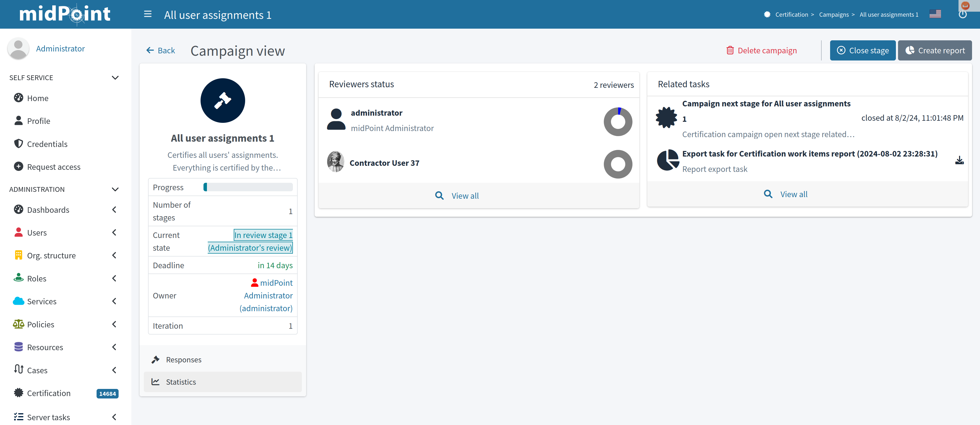
Task: Collapse the Administration section
Action: coord(115,189)
